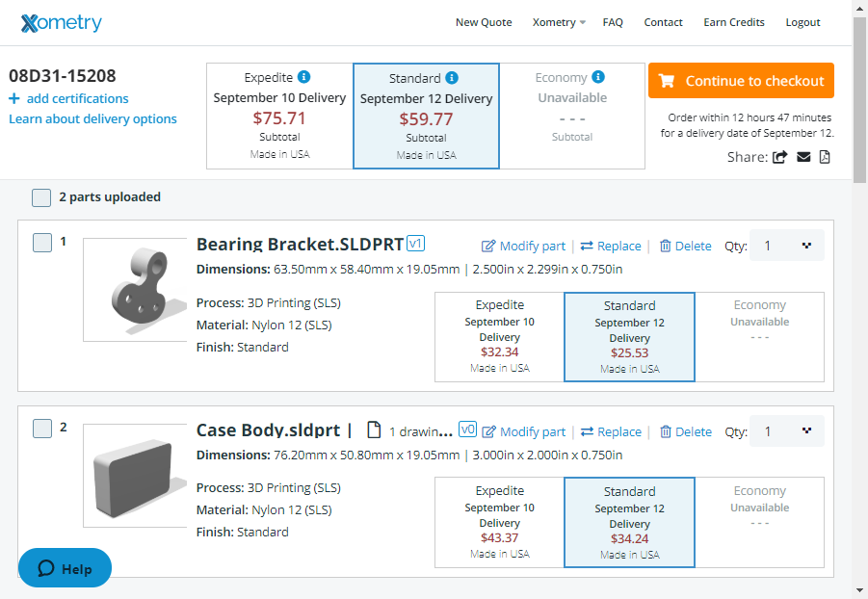Go to the FAQ menu item
Screen dimensions: 868x599
point(613,22)
